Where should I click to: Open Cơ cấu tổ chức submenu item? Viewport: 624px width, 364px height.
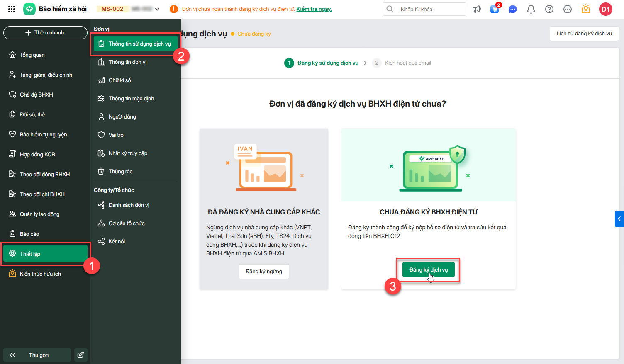pos(136,223)
